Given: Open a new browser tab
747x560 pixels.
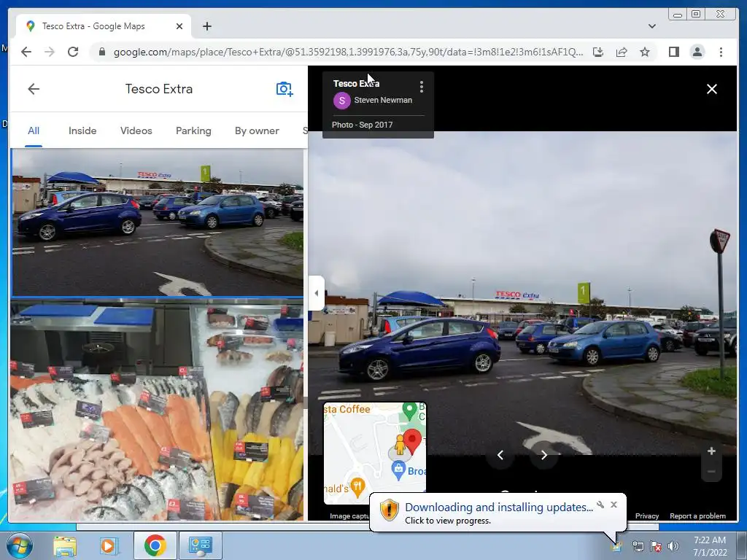Looking at the screenshot, I should pos(206,26).
